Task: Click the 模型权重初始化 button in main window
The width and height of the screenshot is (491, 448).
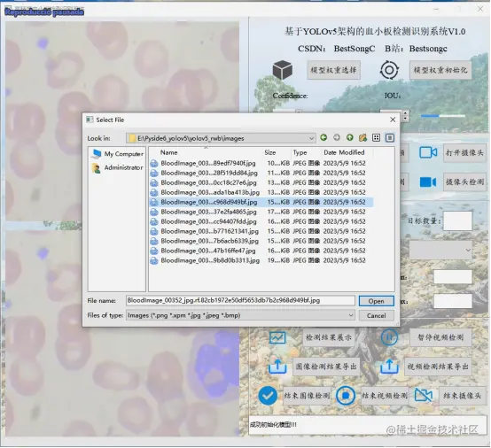Action: [x=440, y=70]
